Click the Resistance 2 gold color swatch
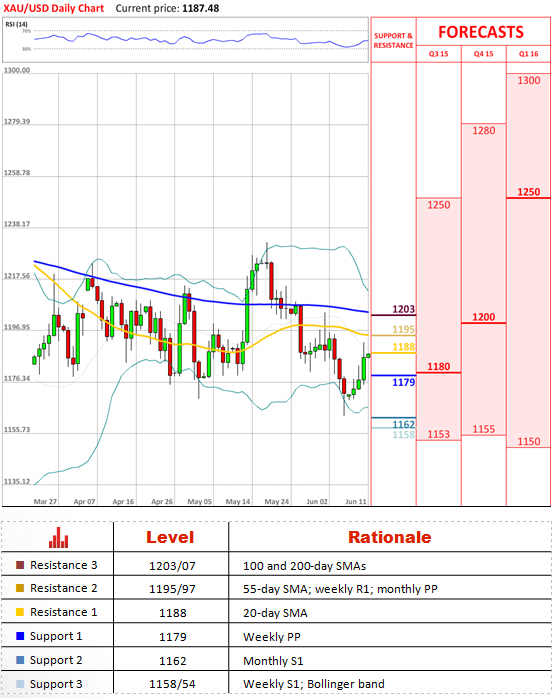Viewport: 555px width, 698px height. (x=20, y=588)
